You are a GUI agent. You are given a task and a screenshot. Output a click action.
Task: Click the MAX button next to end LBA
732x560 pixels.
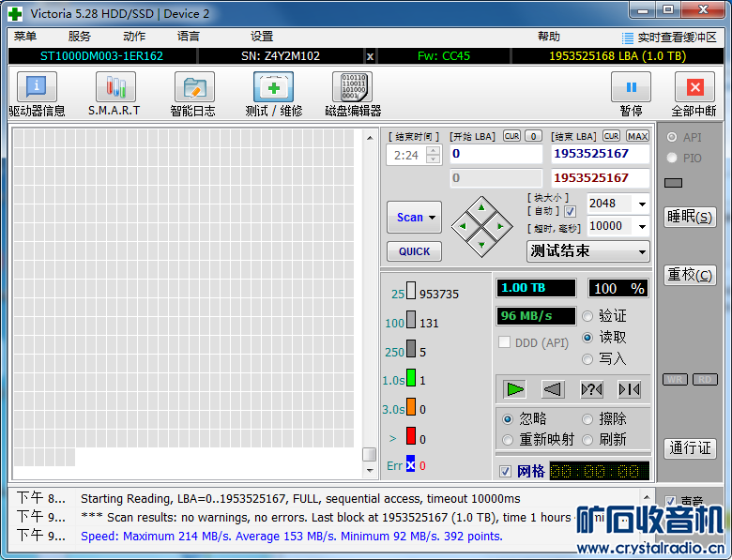click(x=637, y=136)
